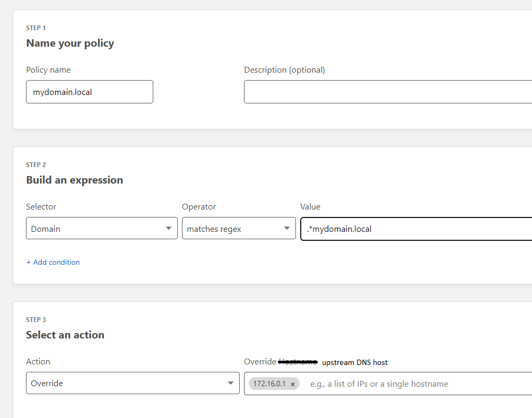
Task: Click the Policy name label
Action: pyautogui.click(x=48, y=70)
